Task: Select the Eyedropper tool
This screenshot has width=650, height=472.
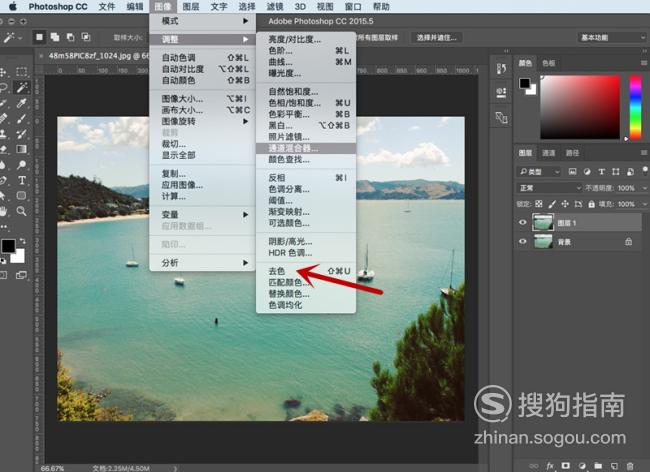Action: pyautogui.click(x=21, y=103)
